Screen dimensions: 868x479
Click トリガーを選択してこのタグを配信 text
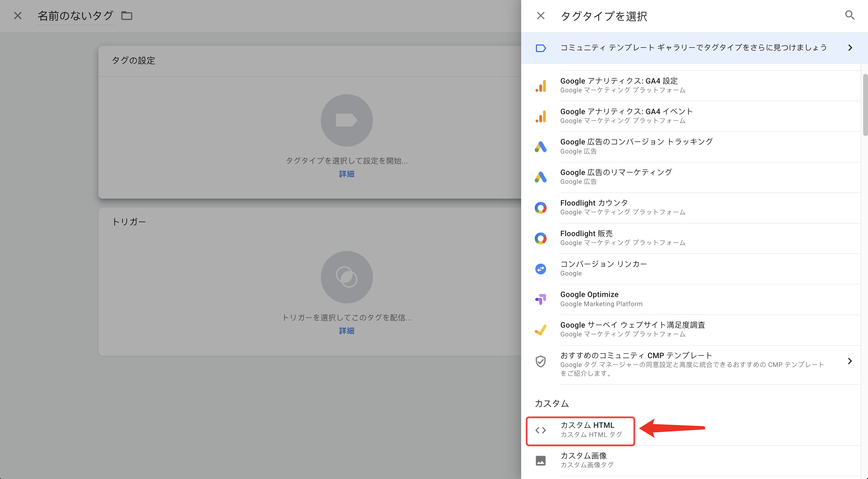347,318
